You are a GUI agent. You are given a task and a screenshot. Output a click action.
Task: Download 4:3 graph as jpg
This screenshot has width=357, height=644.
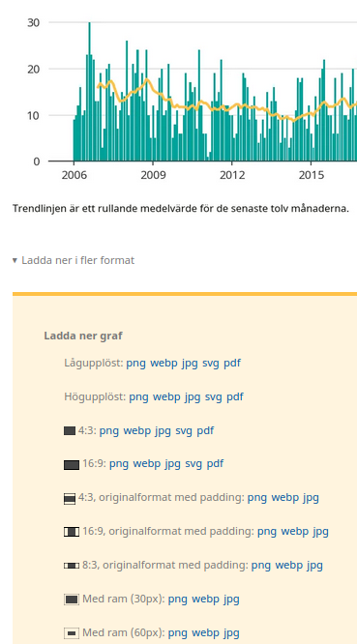163,431
